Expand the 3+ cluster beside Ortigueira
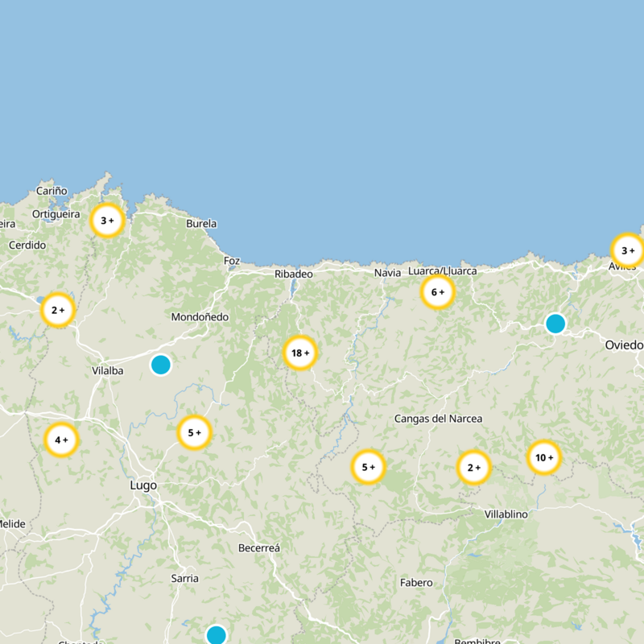This screenshot has height=644, width=644. [107, 221]
